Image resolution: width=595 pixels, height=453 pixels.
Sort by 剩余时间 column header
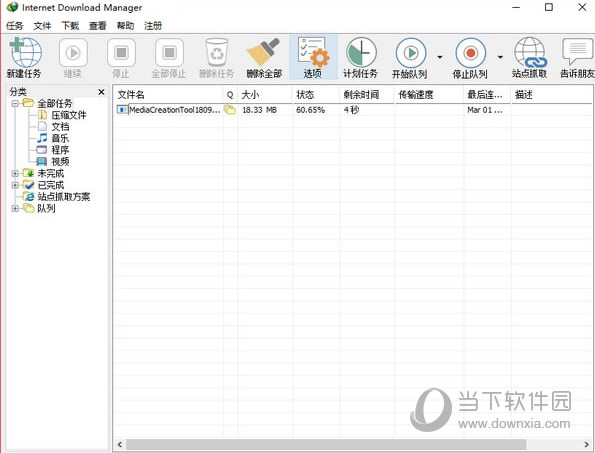click(367, 94)
